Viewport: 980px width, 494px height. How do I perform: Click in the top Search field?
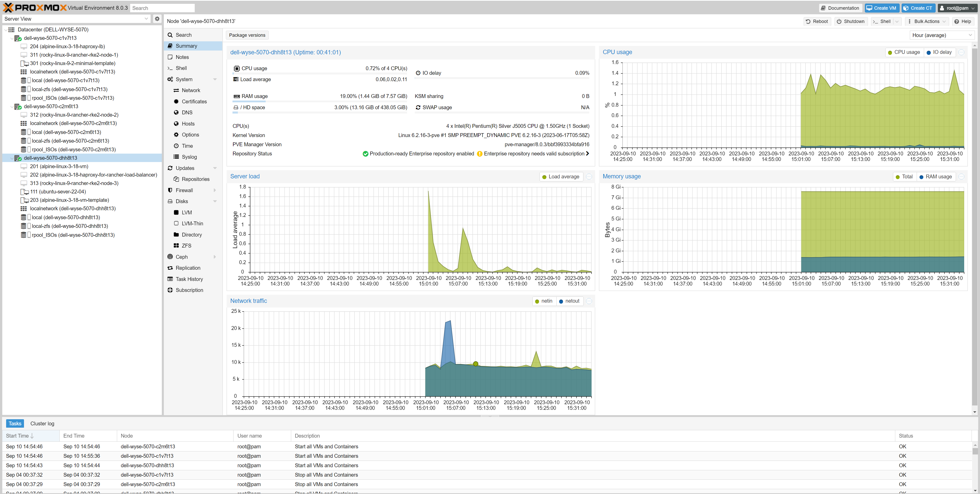[x=162, y=8]
